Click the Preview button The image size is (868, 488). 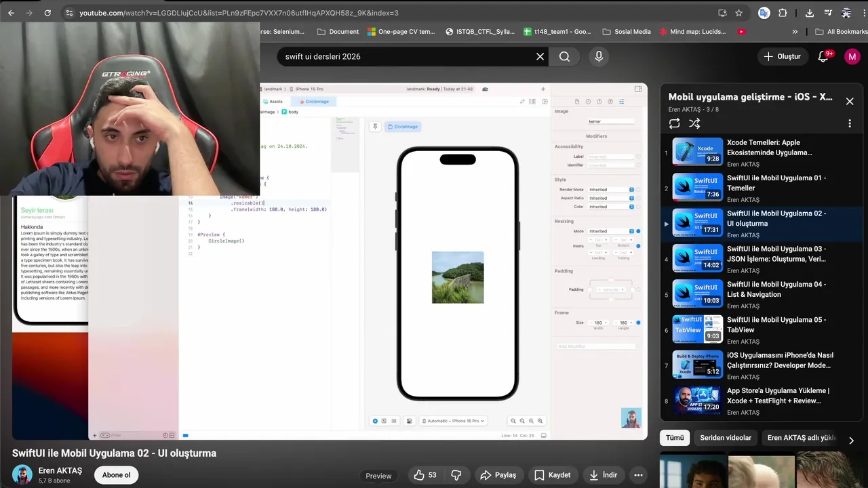point(378,476)
